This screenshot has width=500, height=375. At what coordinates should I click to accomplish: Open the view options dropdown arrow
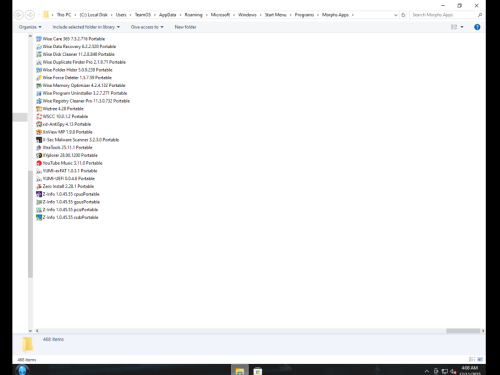click(462, 27)
